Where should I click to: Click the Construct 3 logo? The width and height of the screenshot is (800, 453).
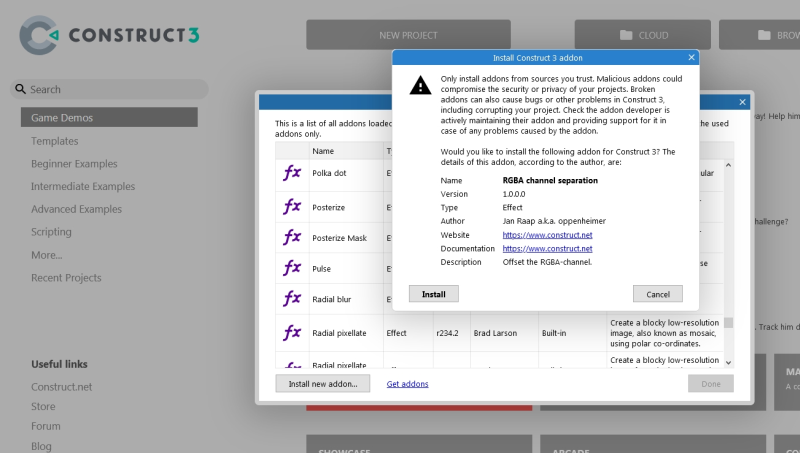(x=109, y=35)
